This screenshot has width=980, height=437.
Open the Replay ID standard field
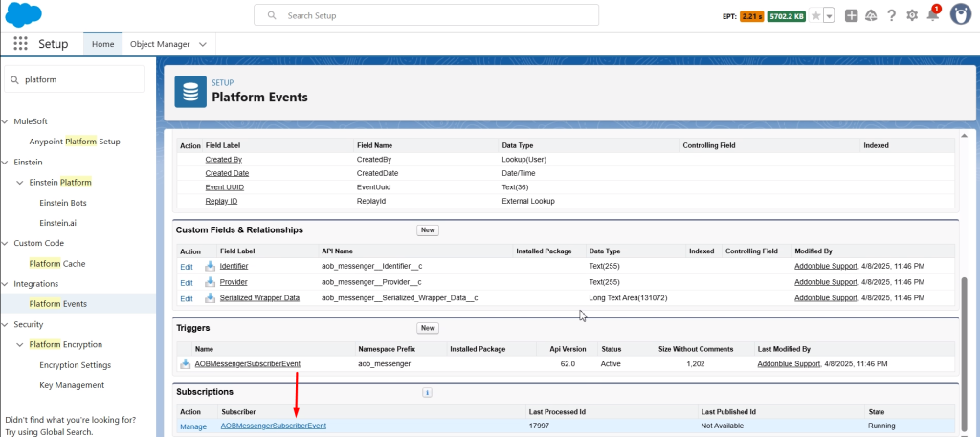tap(221, 201)
